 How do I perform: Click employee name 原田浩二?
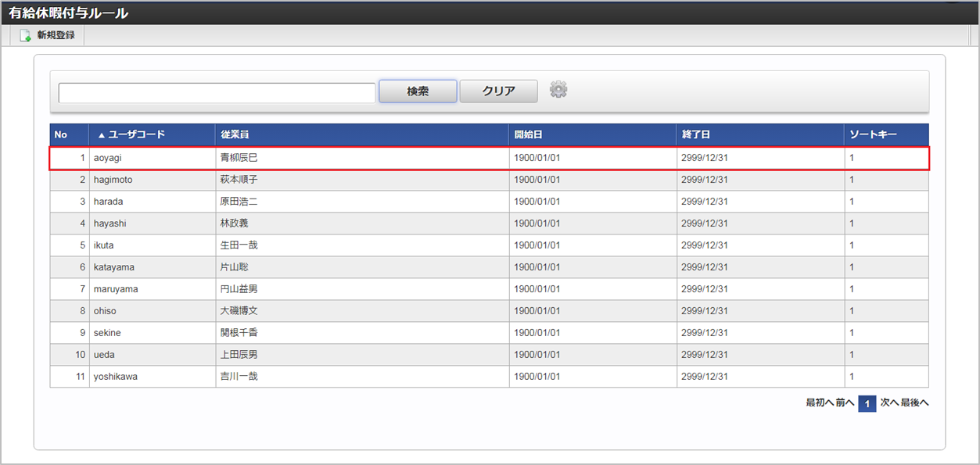239,202
